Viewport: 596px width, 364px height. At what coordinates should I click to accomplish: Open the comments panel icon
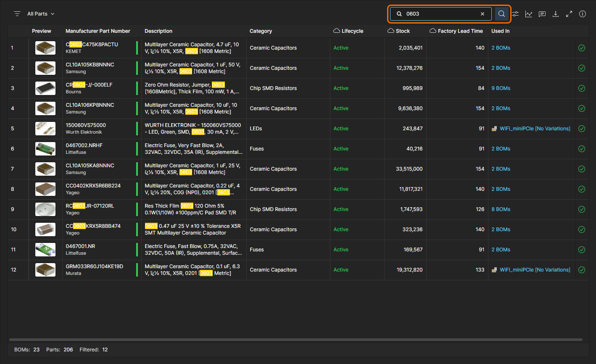click(542, 14)
